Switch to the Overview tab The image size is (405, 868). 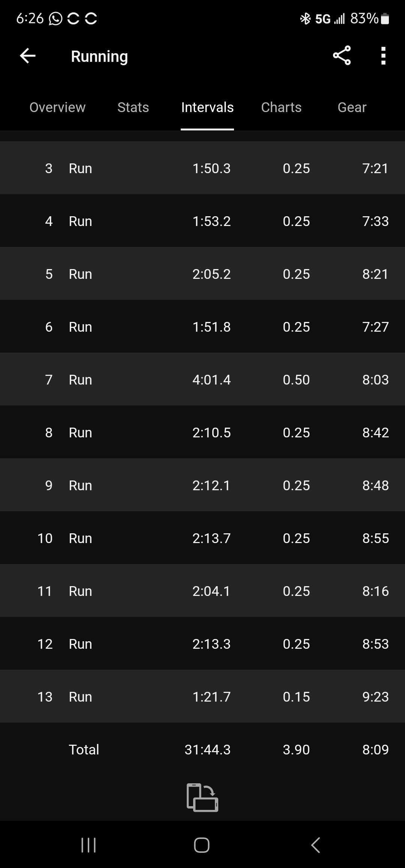57,108
